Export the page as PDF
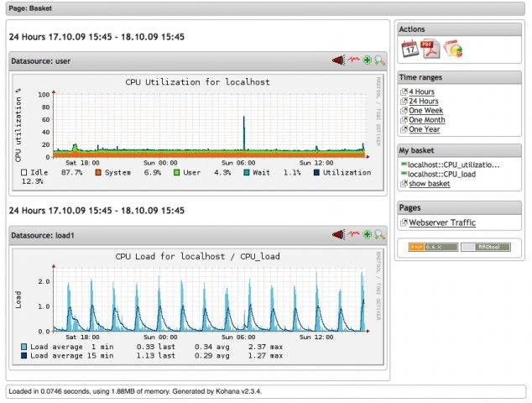Viewport: 532px width, 403px height. pos(430,50)
